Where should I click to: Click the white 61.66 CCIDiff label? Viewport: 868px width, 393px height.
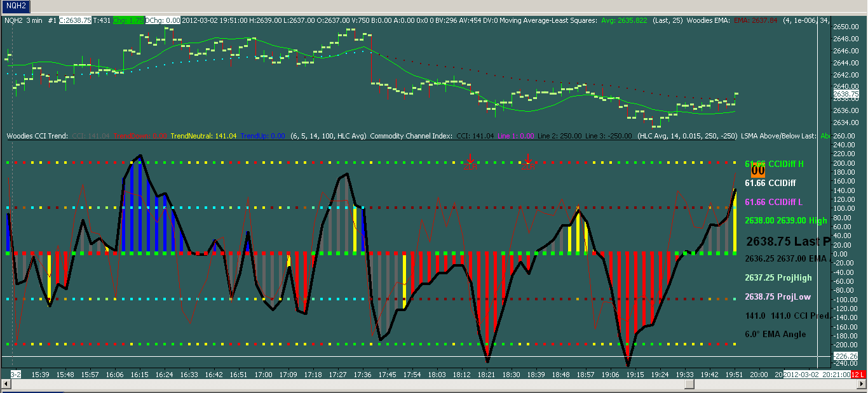[x=770, y=183]
